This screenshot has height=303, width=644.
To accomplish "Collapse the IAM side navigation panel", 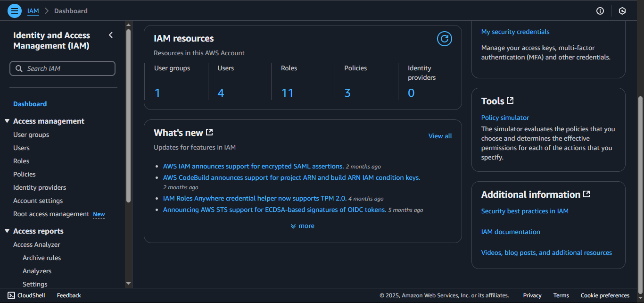I will pyautogui.click(x=111, y=35).
